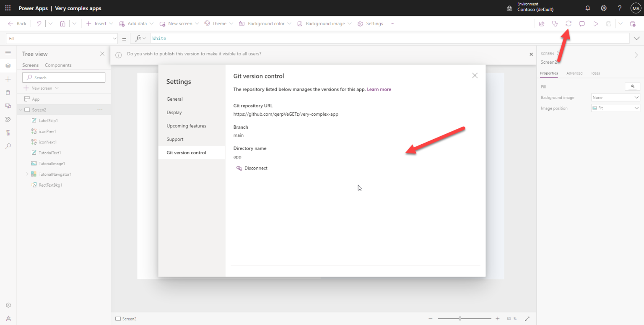Switch to the Screens tab
This screenshot has height=325, width=644.
click(30, 65)
